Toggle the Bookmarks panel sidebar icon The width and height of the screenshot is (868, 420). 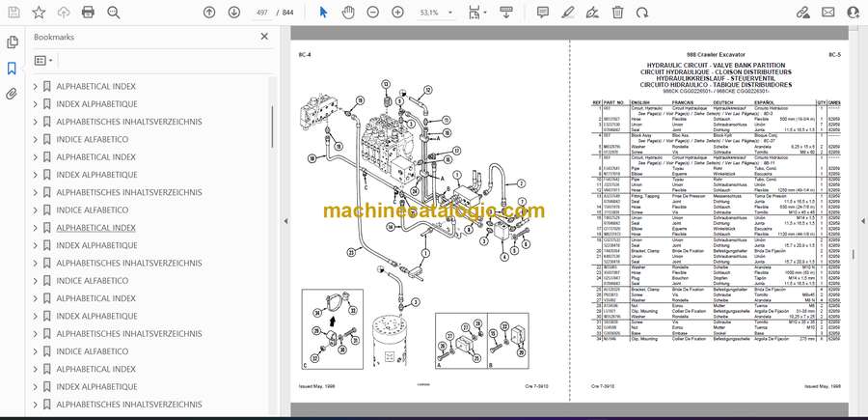[x=12, y=69]
